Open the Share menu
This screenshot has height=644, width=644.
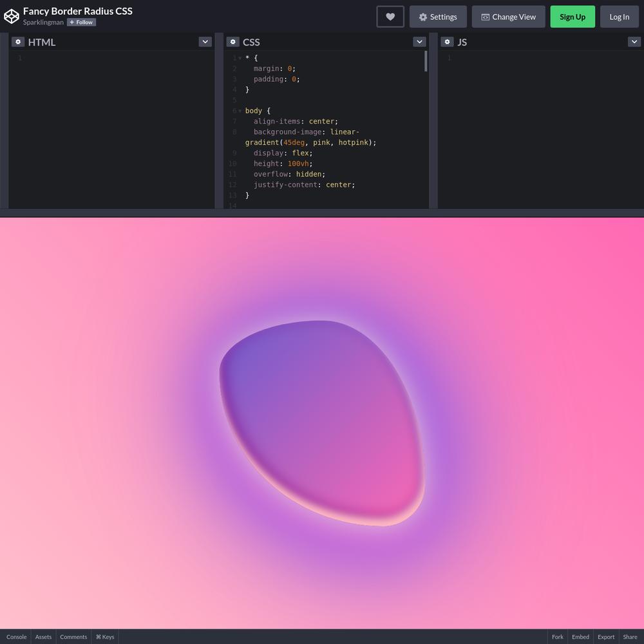pos(630,637)
